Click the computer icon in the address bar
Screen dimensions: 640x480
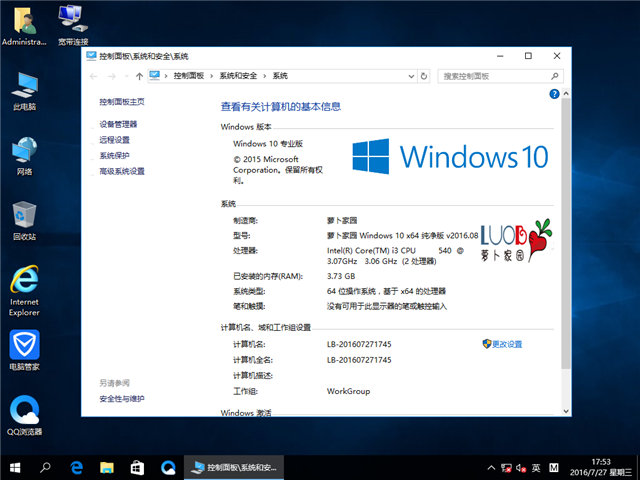point(154,76)
